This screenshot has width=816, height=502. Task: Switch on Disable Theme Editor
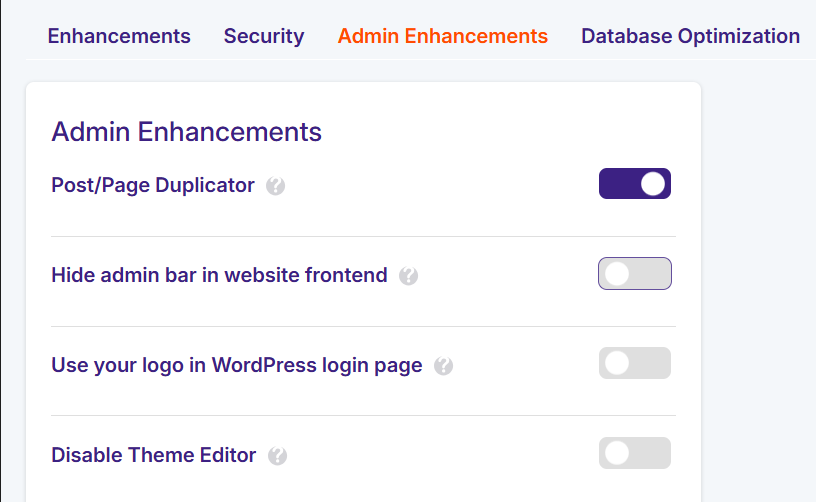[634, 453]
